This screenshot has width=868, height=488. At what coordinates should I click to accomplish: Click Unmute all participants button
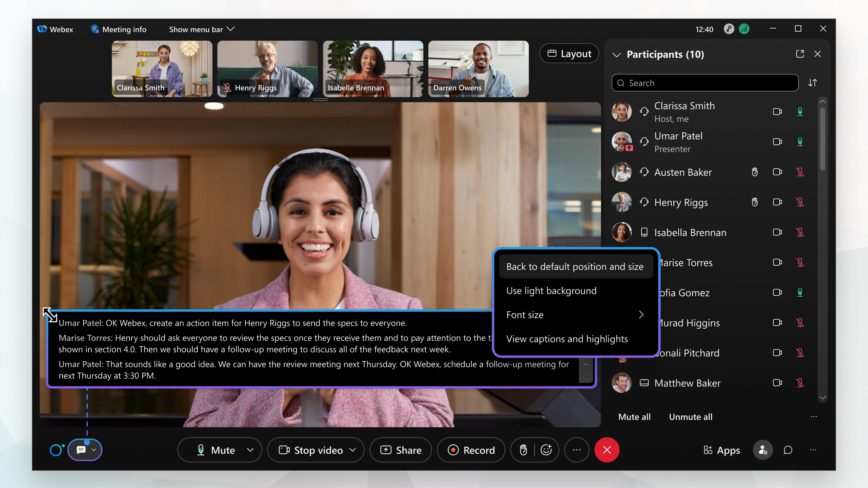[x=690, y=416]
